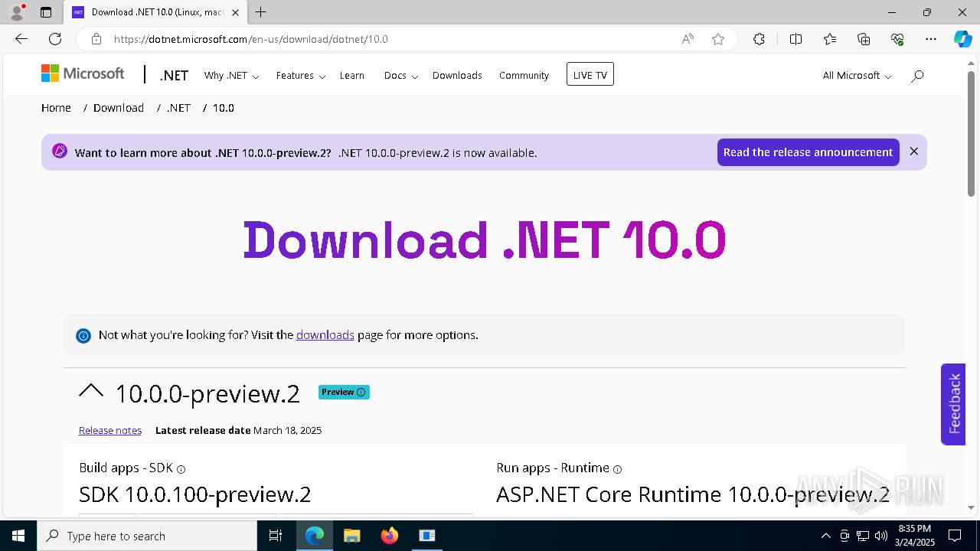This screenshot has height=551, width=980.
Task: Turn on Read aloud in address bar
Action: pos(688,39)
